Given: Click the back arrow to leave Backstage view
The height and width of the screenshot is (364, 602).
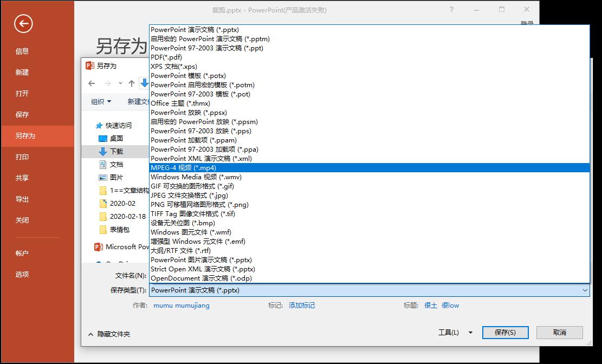Looking at the screenshot, I should click(22, 24).
